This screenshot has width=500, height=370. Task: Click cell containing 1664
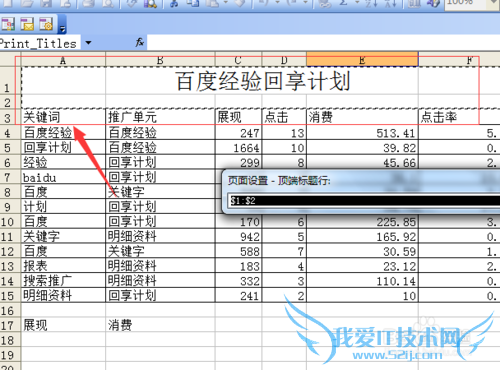click(239, 147)
